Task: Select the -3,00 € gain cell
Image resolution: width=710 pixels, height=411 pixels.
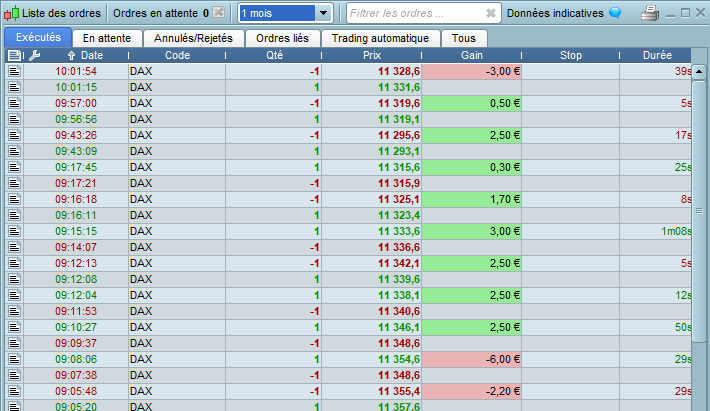Action: click(x=471, y=72)
